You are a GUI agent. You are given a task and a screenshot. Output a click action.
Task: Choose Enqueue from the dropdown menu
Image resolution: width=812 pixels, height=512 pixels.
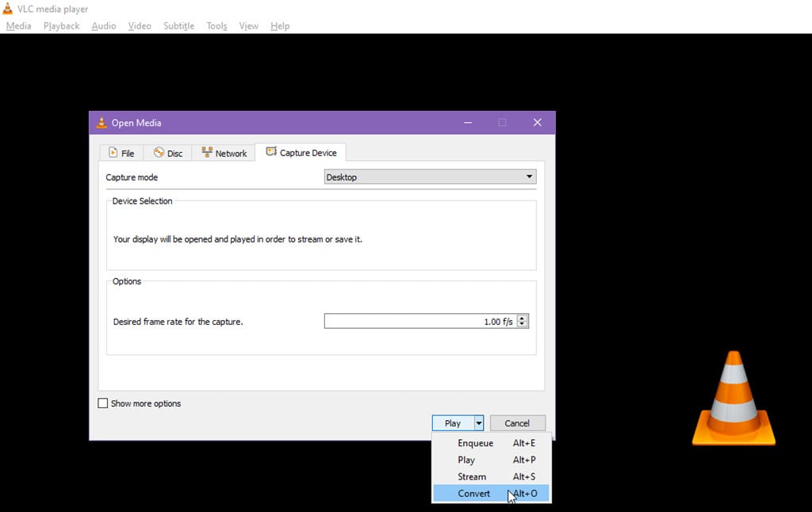pyautogui.click(x=492, y=443)
